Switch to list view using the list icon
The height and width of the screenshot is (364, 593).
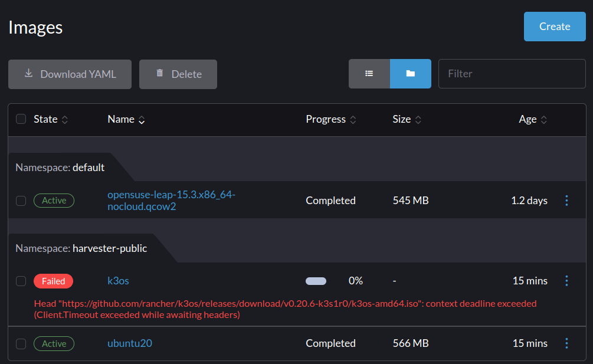click(369, 73)
